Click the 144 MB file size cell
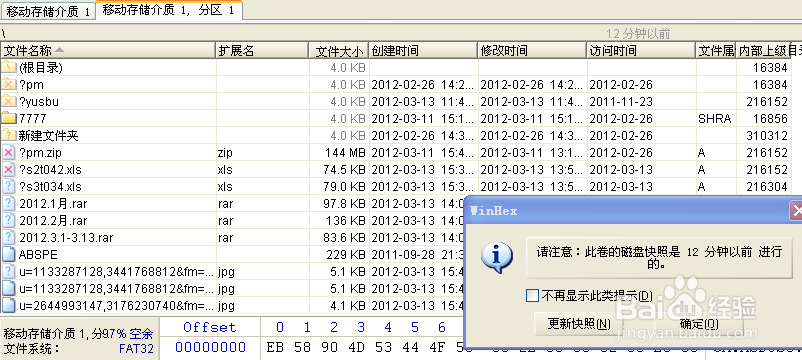 345,152
